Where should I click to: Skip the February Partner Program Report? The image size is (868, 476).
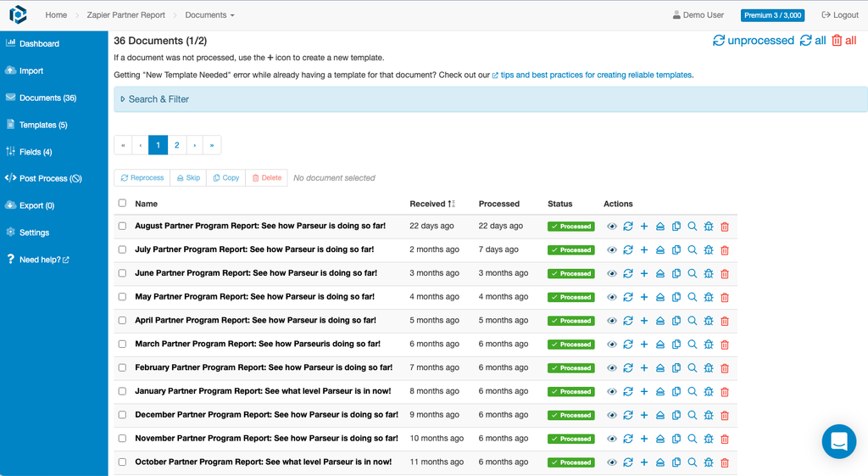pos(659,368)
